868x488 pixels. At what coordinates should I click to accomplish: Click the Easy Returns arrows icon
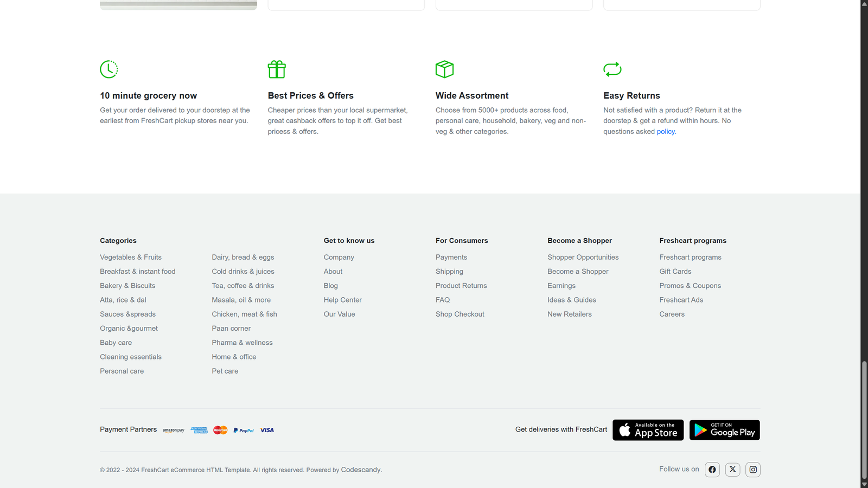[612, 69]
